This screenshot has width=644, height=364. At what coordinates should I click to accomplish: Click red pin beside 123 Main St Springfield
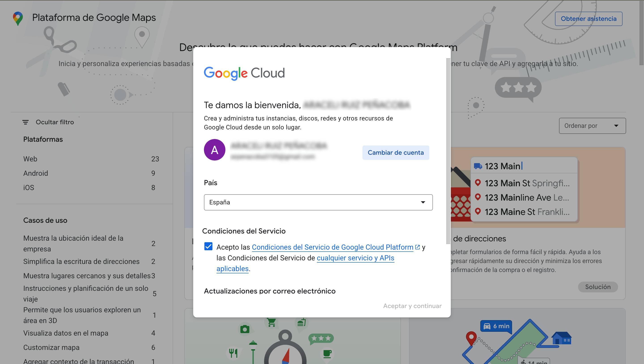click(x=478, y=183)
